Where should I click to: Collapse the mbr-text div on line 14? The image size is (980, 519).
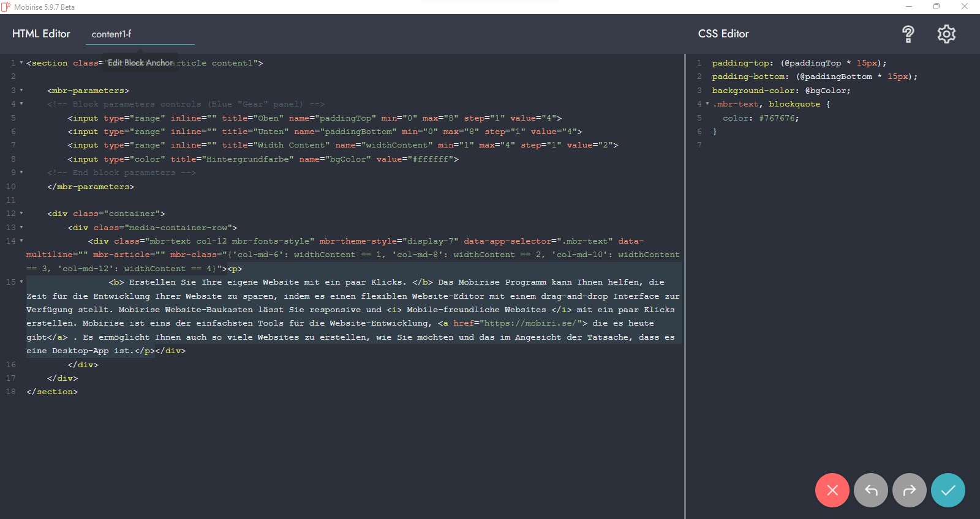click(21, 241)
